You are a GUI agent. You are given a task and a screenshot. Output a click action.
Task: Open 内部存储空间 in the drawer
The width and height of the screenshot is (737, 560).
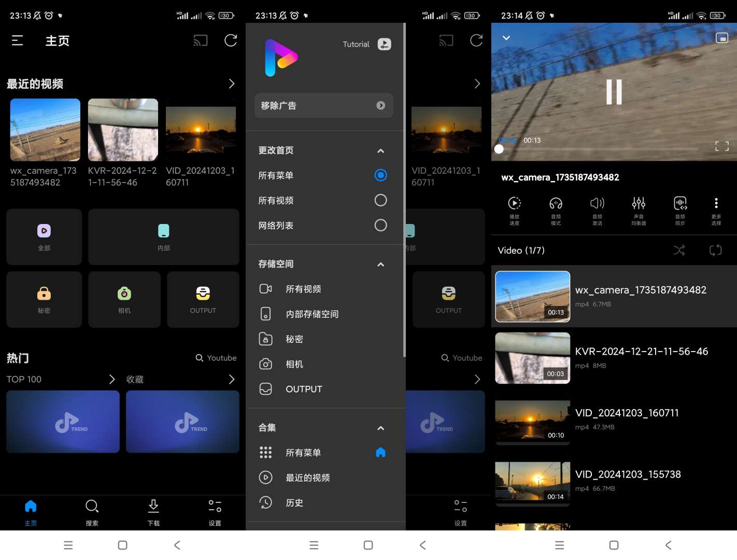click(325, 314)
